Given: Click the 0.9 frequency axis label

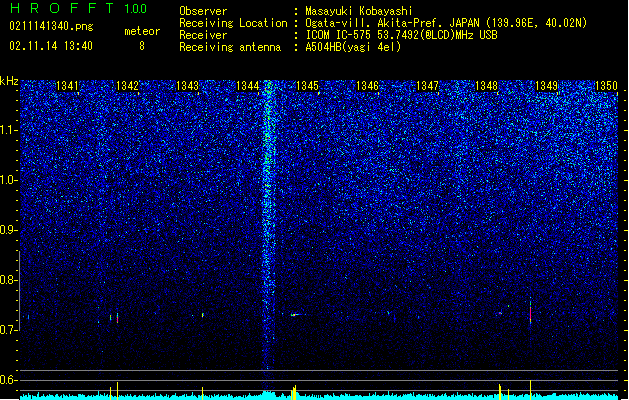Looking at the screenshot, I should pyautogui.click(x=8, y=230).
